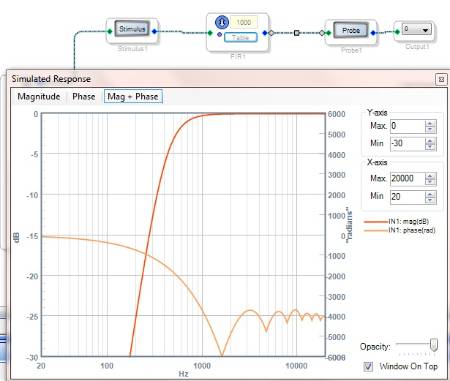Click the Probe1 green input pin

coord(328,33)
